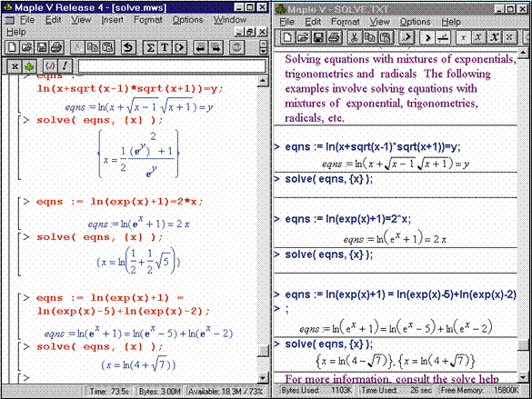Scissors cut icon in SOLVE.TXT toolbar
The image size is (532, 399).
pyautogui.click(x=354, y=37)
